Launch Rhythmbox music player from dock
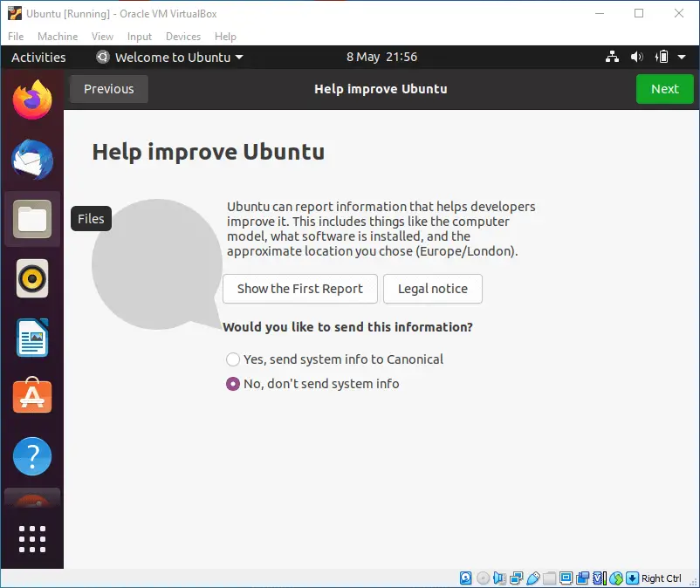Image resolution: width=700 pixels, height=588 pixels. [32, 278]
